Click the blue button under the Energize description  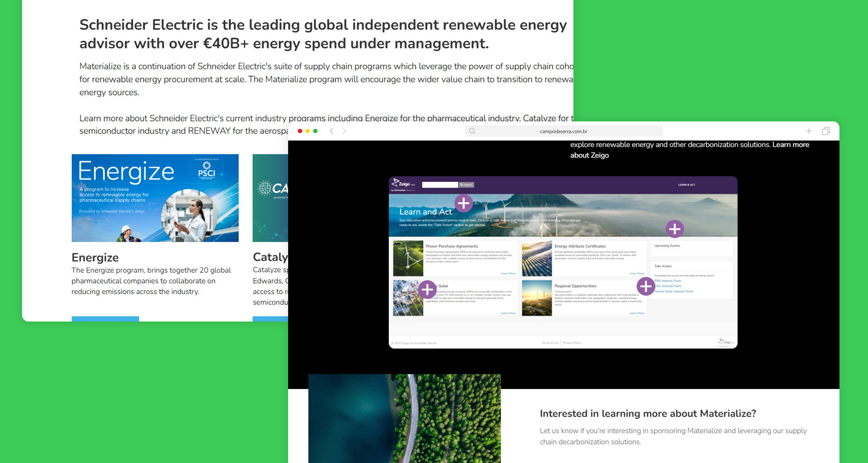click(105, 319)
